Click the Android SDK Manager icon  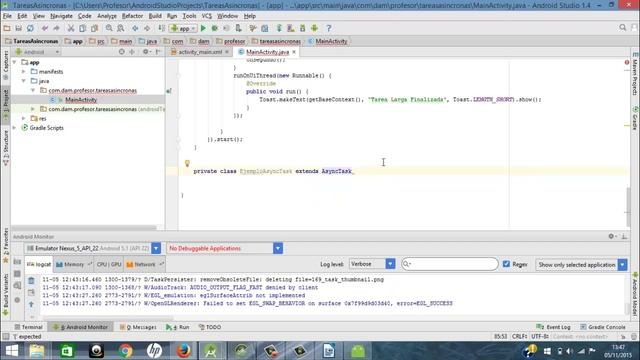pos(302,28)
